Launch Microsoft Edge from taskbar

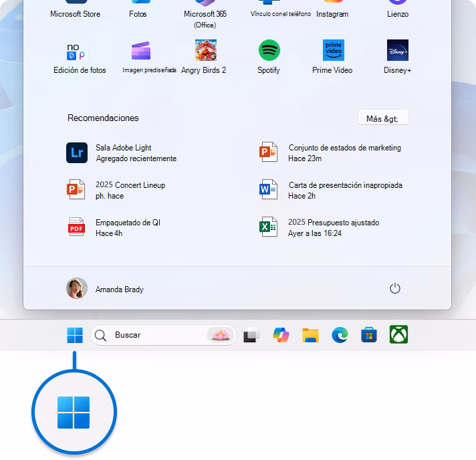(x=340, y=335)
